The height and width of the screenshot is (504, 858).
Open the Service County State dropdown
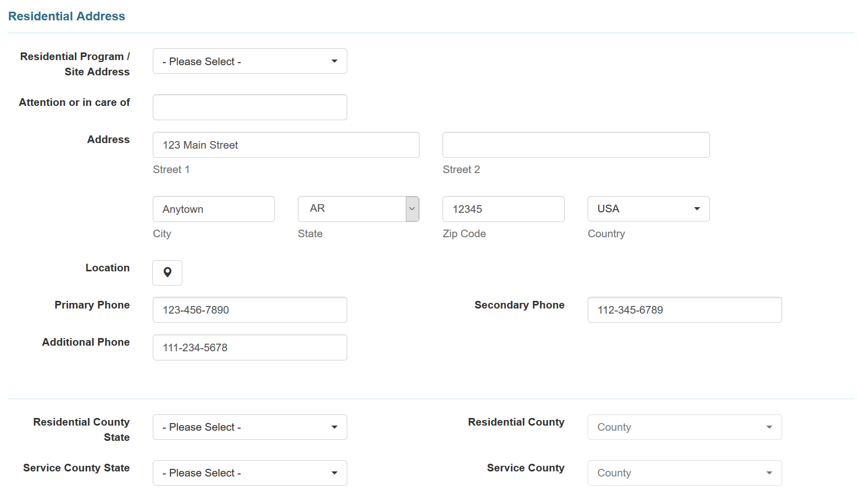[x=250, y=473]
